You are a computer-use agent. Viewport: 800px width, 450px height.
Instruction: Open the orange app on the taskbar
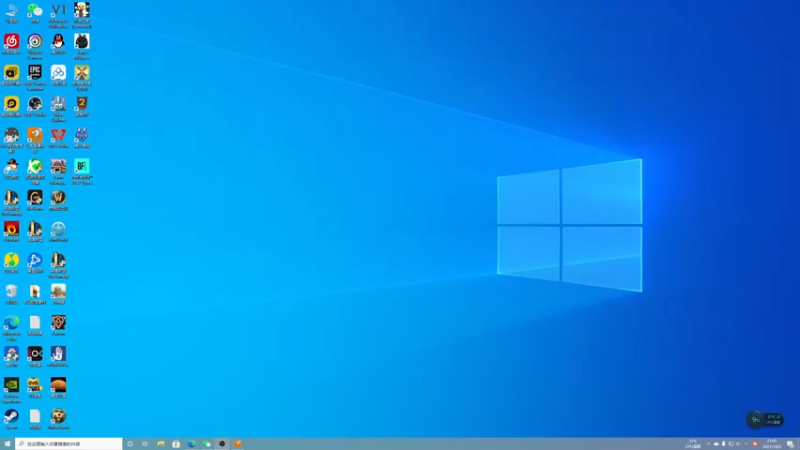pos(237,444)
